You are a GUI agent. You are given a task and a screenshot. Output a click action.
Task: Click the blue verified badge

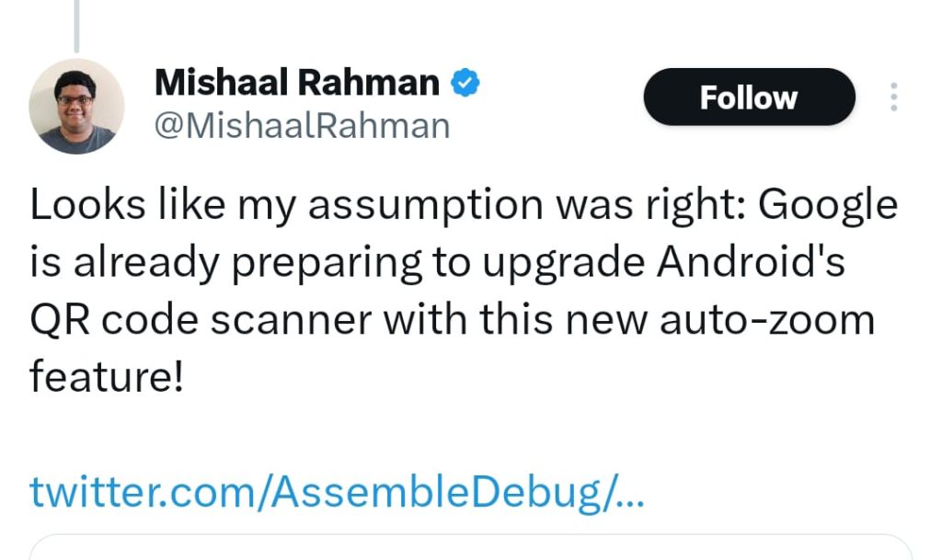pos(465,84)
